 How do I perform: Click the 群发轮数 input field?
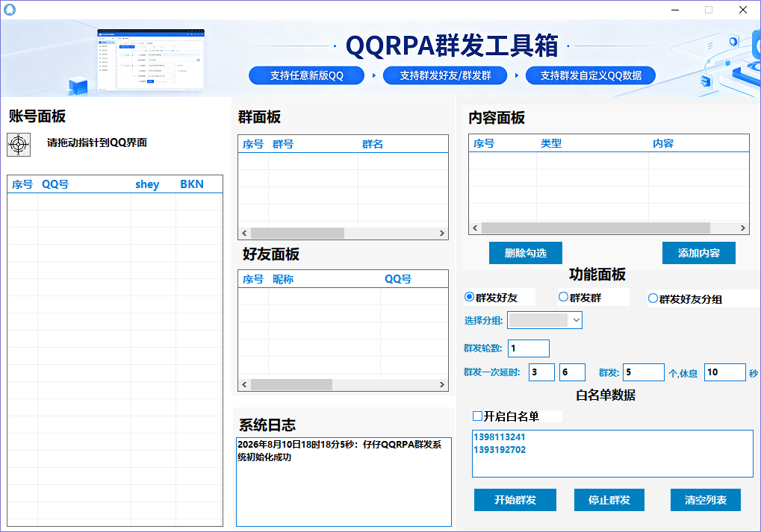pos(529,348)
